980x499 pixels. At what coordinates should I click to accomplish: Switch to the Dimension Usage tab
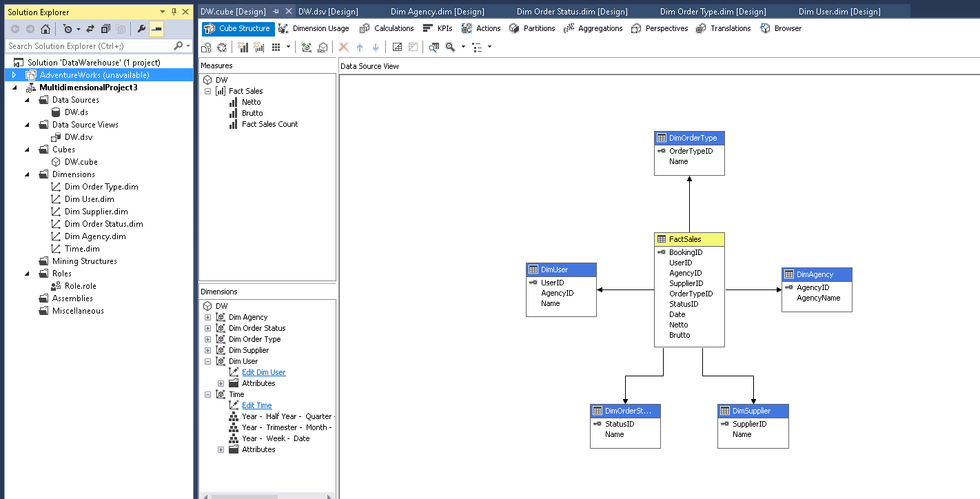coord(314,28)
